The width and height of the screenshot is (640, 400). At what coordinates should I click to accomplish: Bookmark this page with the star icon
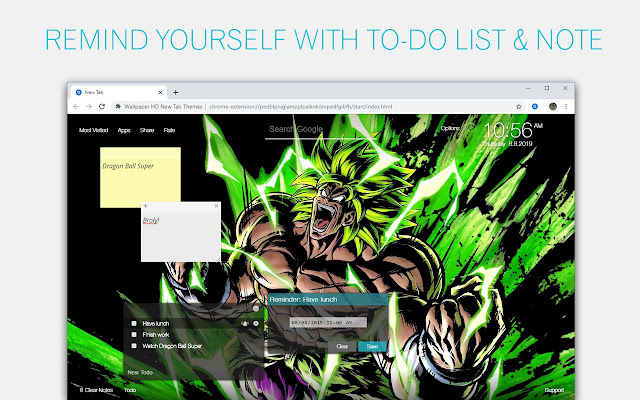[x=519, y=107]
